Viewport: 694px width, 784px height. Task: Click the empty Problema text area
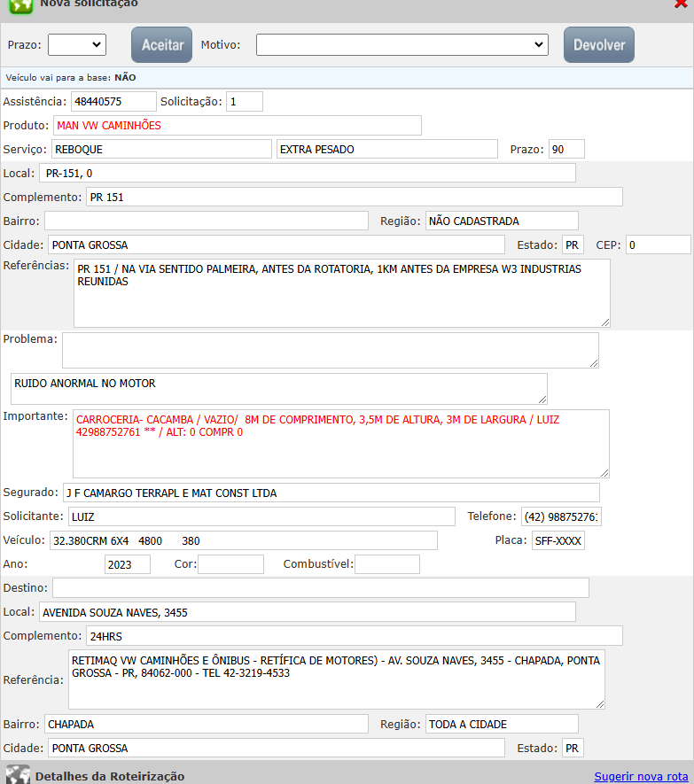coord(330,350)
